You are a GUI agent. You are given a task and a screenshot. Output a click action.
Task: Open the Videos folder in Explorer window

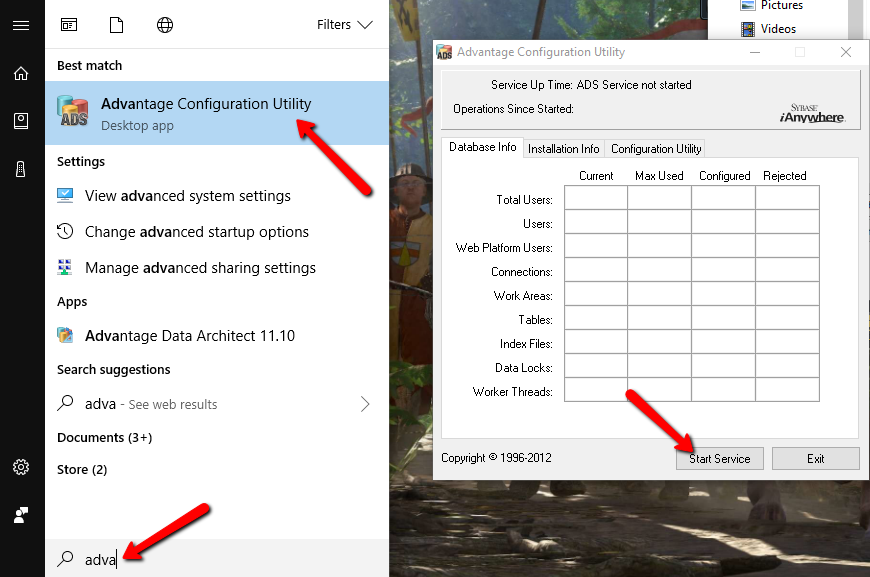click(769, 29)
